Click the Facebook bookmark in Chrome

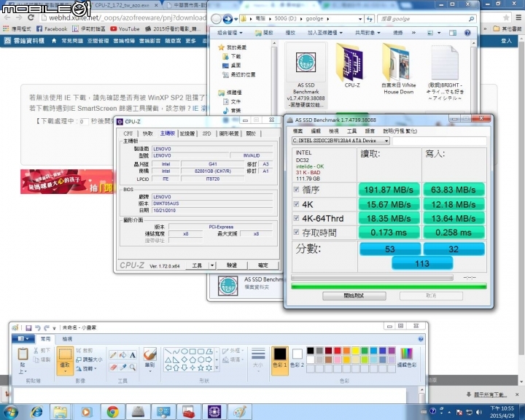coord(52,29)
